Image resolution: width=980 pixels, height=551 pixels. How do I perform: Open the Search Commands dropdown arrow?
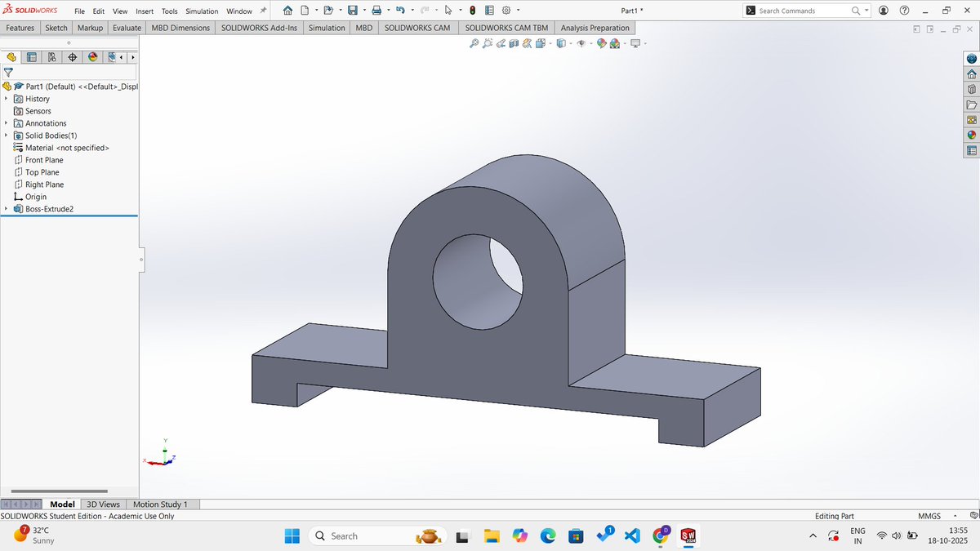click(x=866, y=11)
